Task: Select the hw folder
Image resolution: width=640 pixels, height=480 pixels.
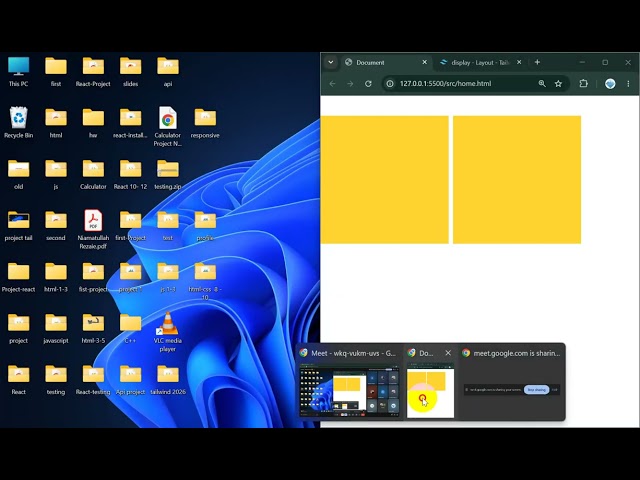Action: [93, 122]
